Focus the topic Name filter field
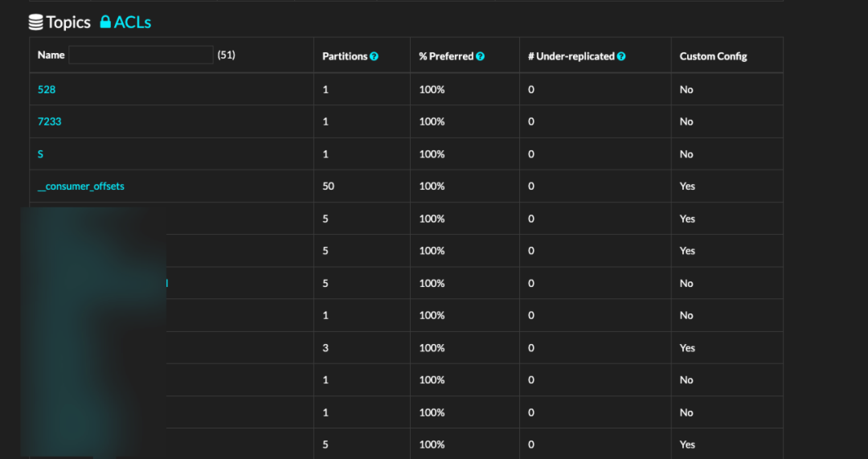The width and height of the screenshot is (868, 459). 141,55
